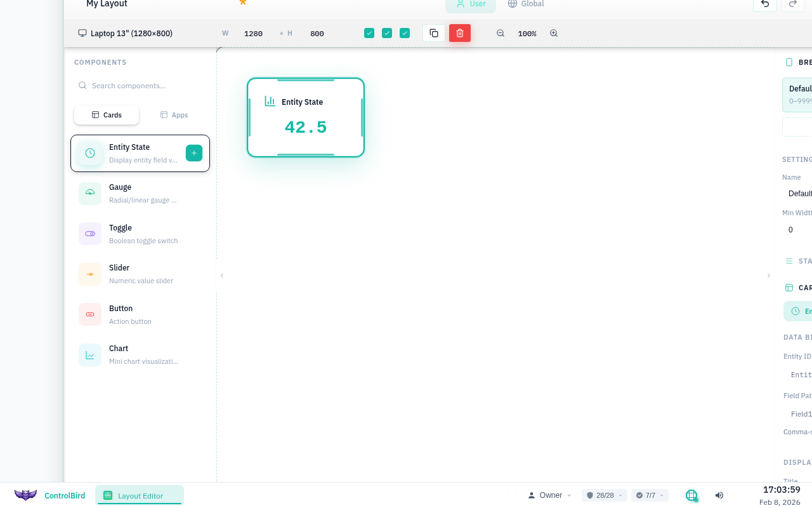The image size is (812, 508).
Task: Click the Min Width value 0 field
Action: (x=797, y=230)
